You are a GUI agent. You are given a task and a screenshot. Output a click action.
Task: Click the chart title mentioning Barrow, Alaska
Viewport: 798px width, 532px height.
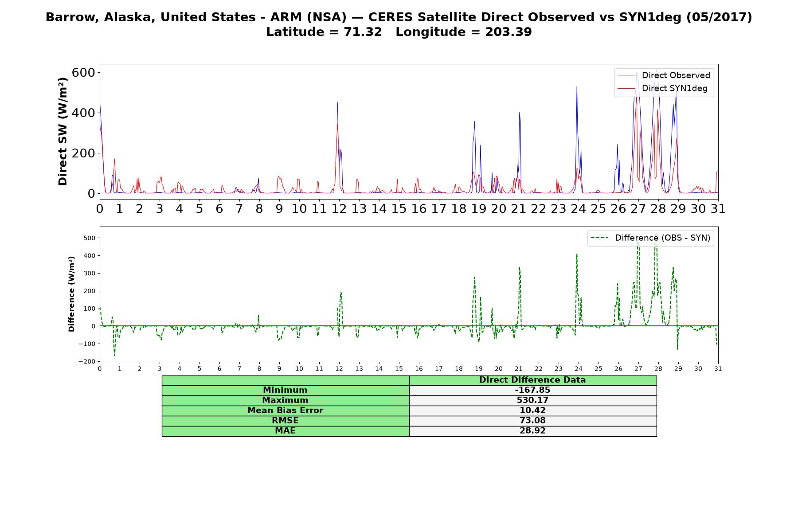tap(399, 17)
